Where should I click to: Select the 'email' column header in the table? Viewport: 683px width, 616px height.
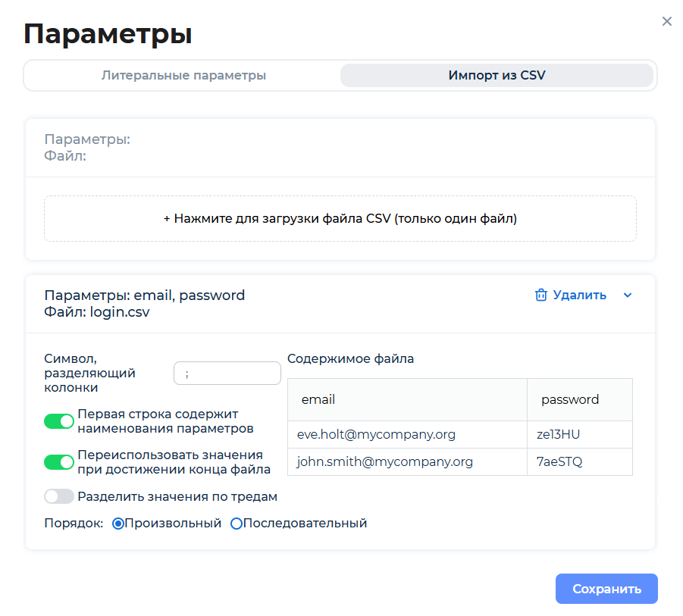(318, 399)
